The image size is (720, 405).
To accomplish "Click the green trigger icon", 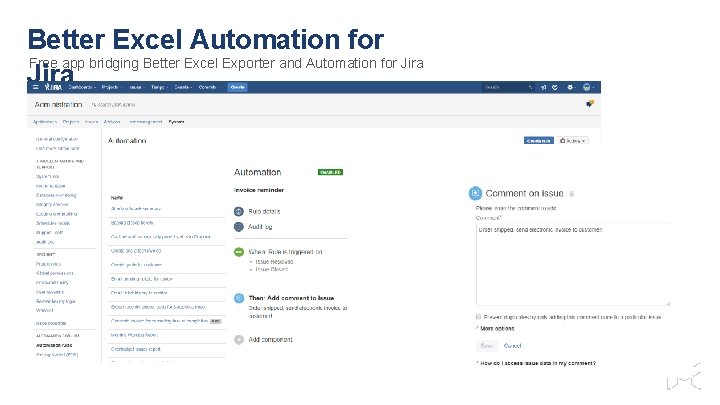I will pyautogui.click(x=239, y=252).
